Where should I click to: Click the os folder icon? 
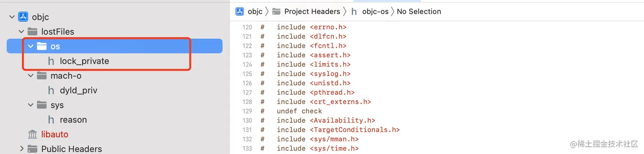click(x=42, y=46)
